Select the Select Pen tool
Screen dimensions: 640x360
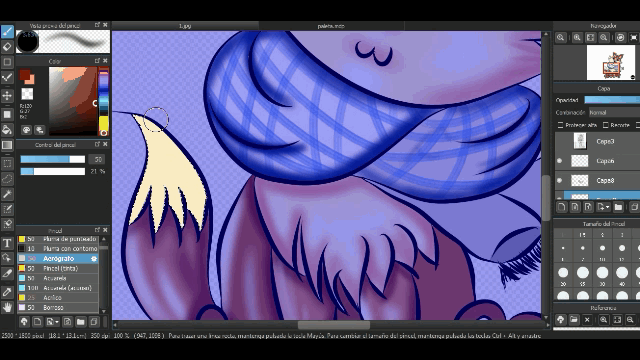[x=7, y=209]
